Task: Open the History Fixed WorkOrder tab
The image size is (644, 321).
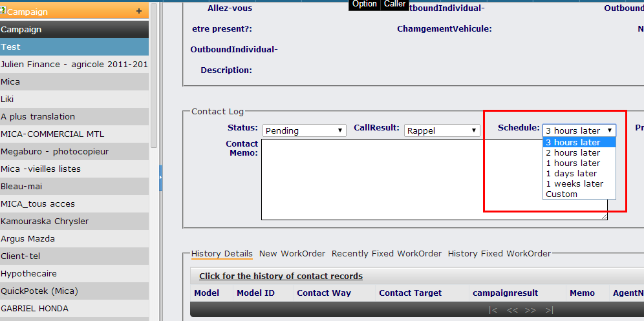Action: click(499, 253)
